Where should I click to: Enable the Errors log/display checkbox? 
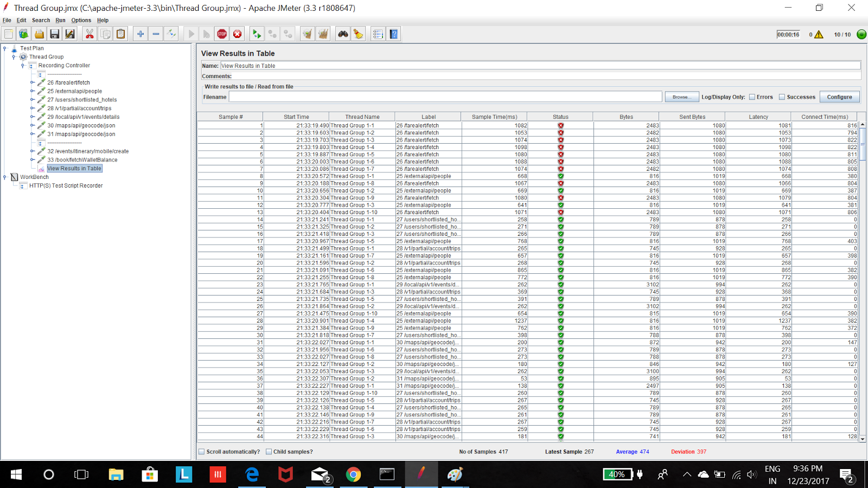753,97
